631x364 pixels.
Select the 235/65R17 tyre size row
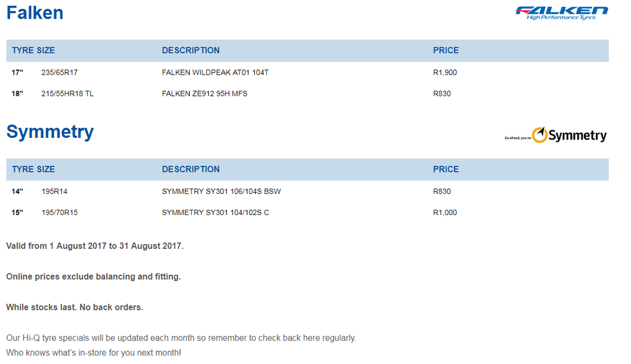click(307, 72)
